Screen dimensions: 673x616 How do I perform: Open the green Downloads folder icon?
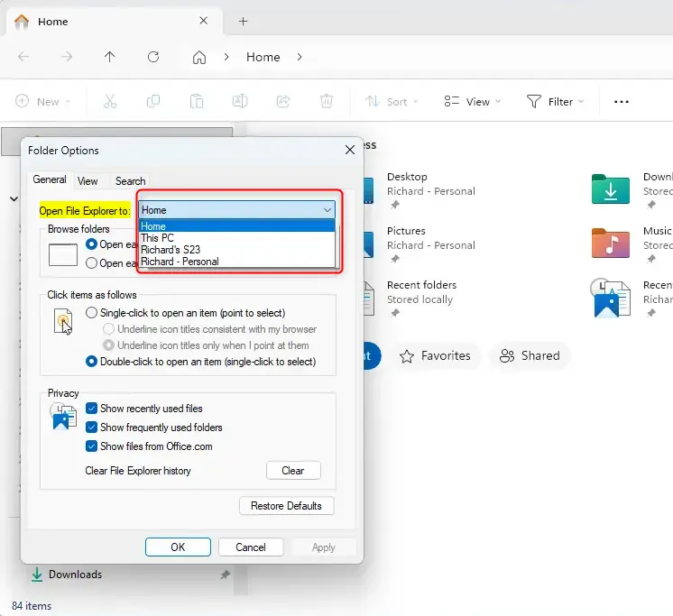point(611,188)
